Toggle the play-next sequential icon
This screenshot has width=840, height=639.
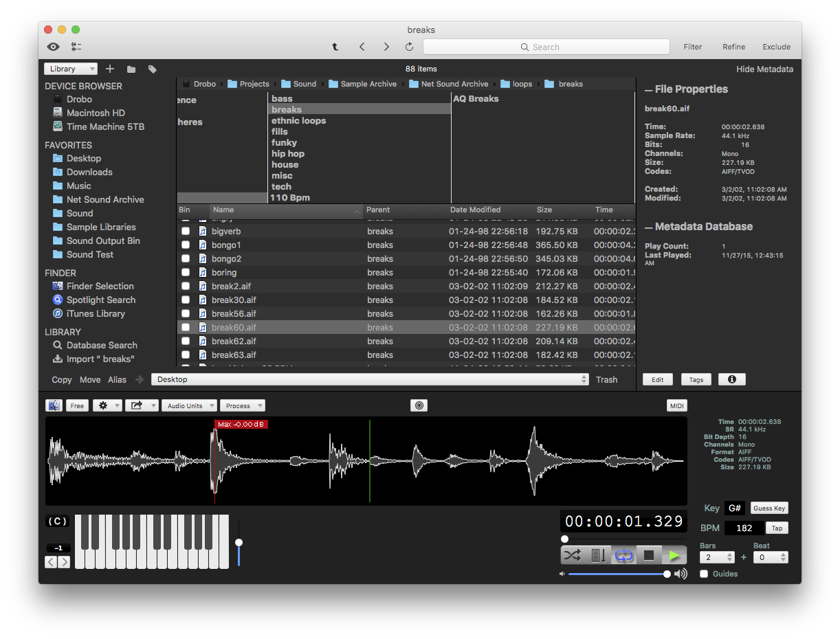pos(599,555)
